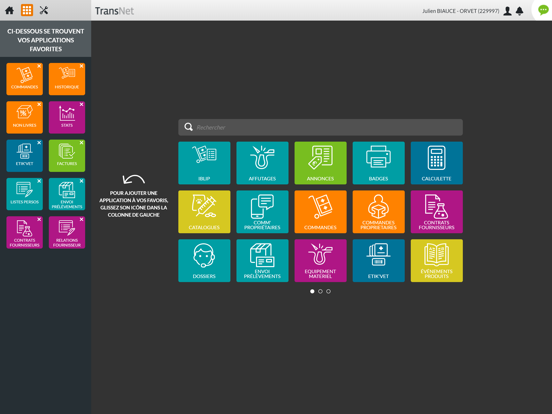
Task: Open Non Livrés favorite in sidebar
Action: pyautogui.click(x=24, y=117)
